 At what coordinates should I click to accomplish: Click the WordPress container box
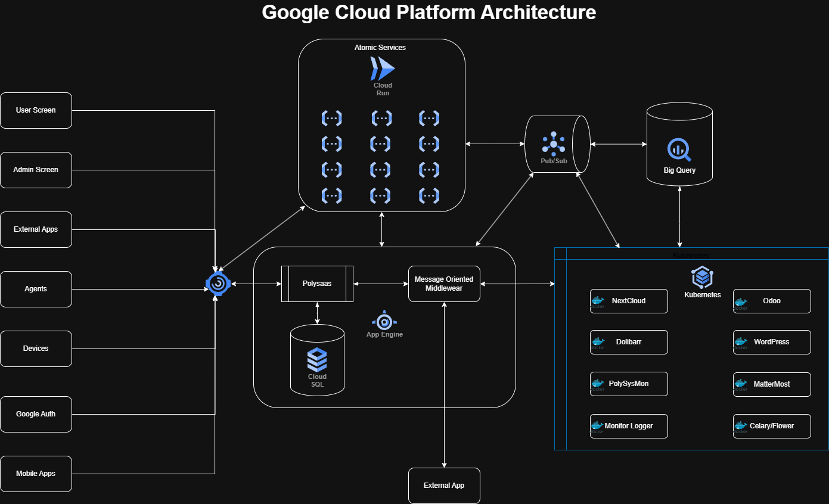(772, 343)
